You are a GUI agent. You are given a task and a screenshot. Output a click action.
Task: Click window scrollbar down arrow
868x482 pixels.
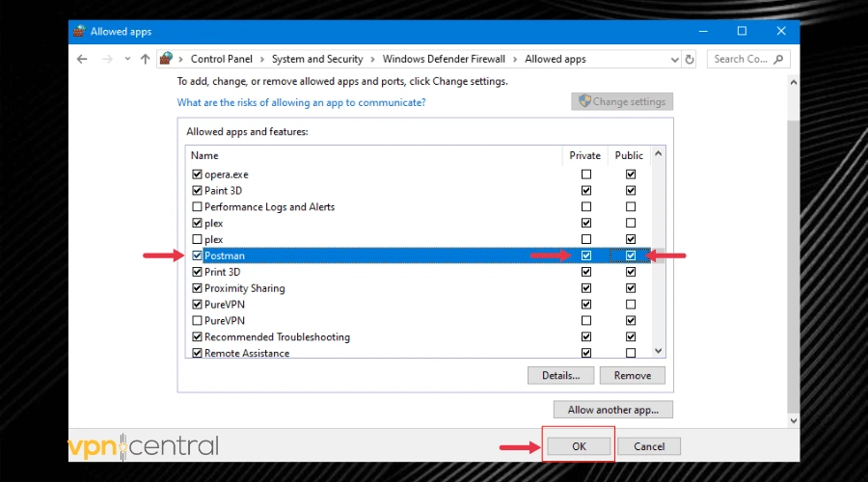[x=794, y=420]
